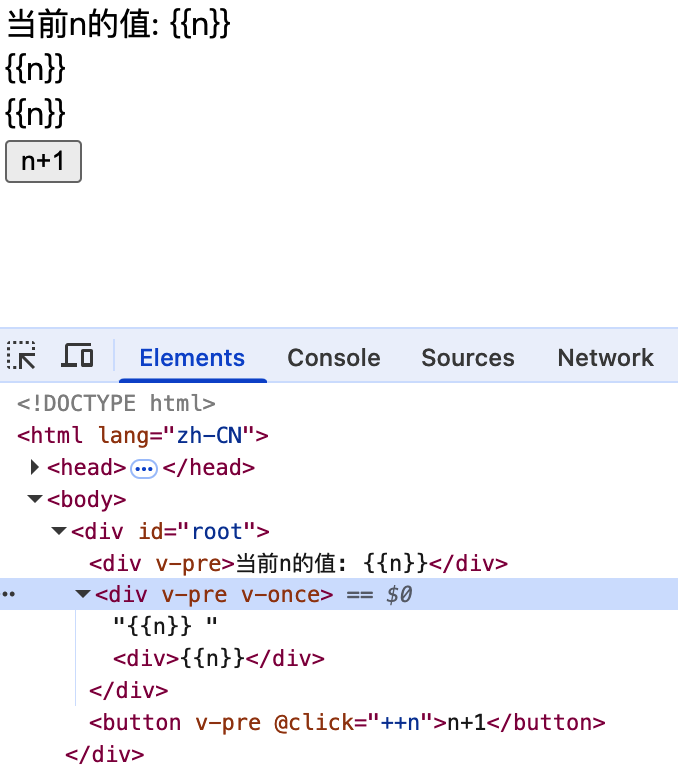
Task: Collapse the div id="root" node
Action: tap(59, 531)
